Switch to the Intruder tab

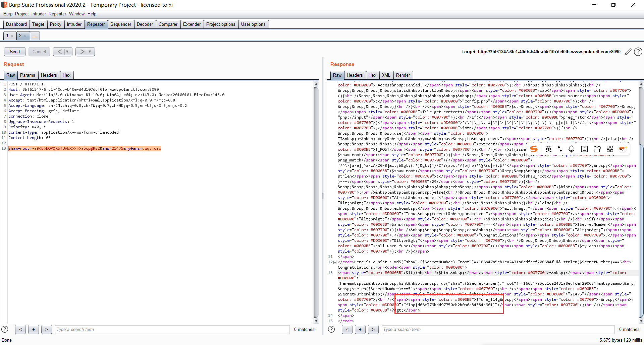coord(74,24)
